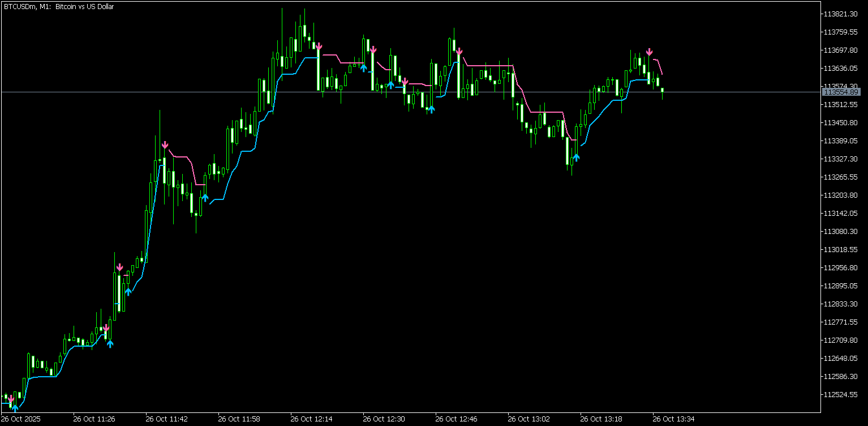
Task: Click the 26 Oct 13:18 time label
Action: 601,419
